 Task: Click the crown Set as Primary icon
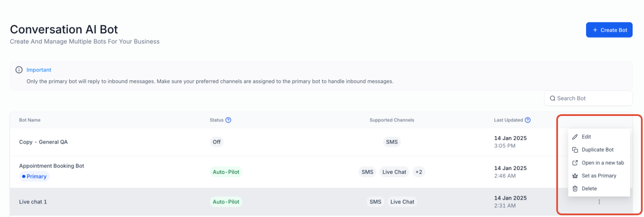(x=575, y=176)
